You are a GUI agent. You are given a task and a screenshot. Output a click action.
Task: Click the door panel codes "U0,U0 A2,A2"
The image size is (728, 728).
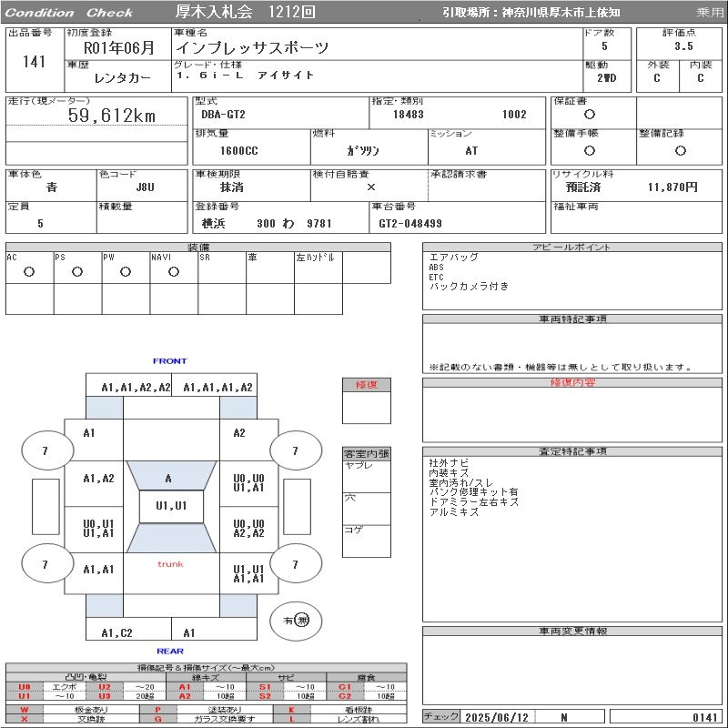[x=248, y=529]
